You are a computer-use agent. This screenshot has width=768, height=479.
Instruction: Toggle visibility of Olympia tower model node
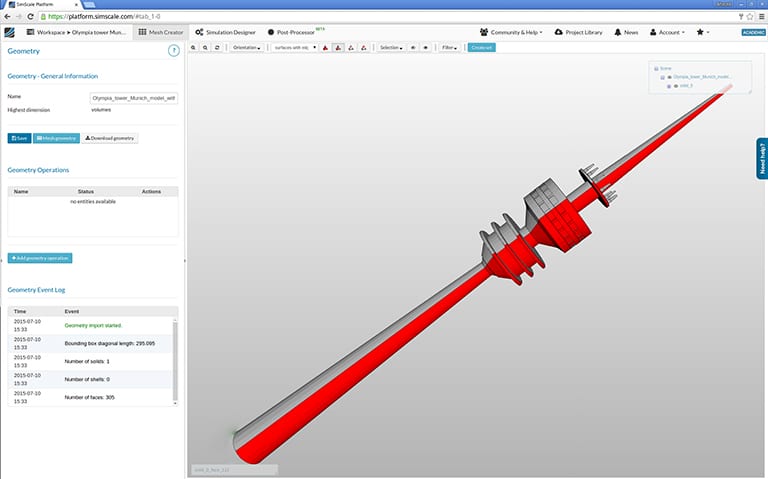668,76
